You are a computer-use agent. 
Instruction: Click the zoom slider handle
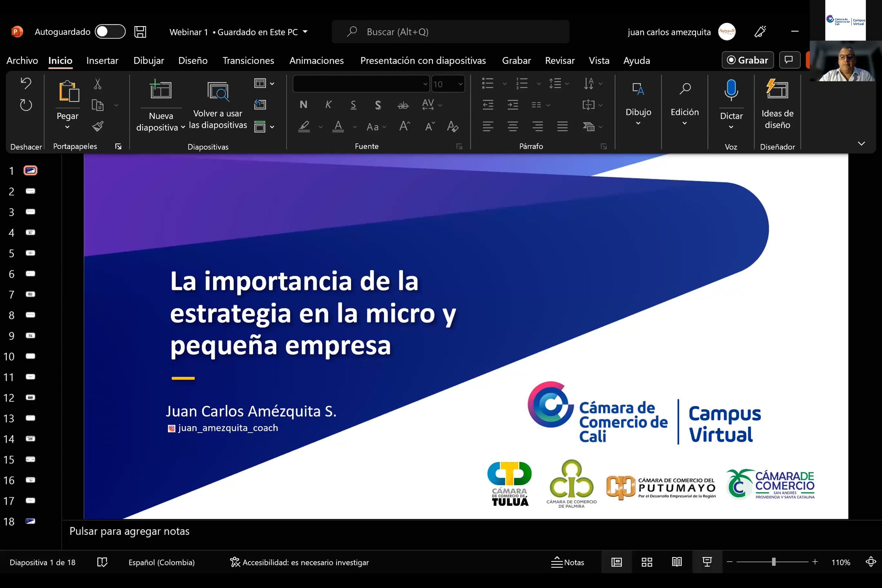[773, 562]
